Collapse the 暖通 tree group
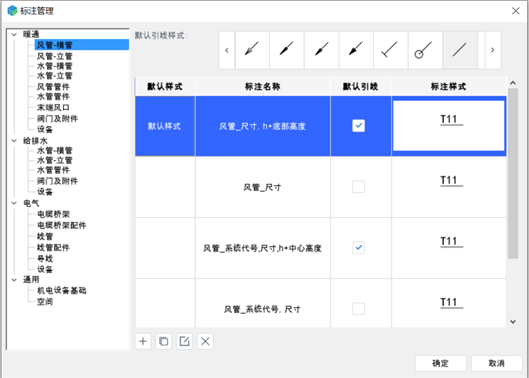This screenshot has height=378, width=529. point(15,34)
